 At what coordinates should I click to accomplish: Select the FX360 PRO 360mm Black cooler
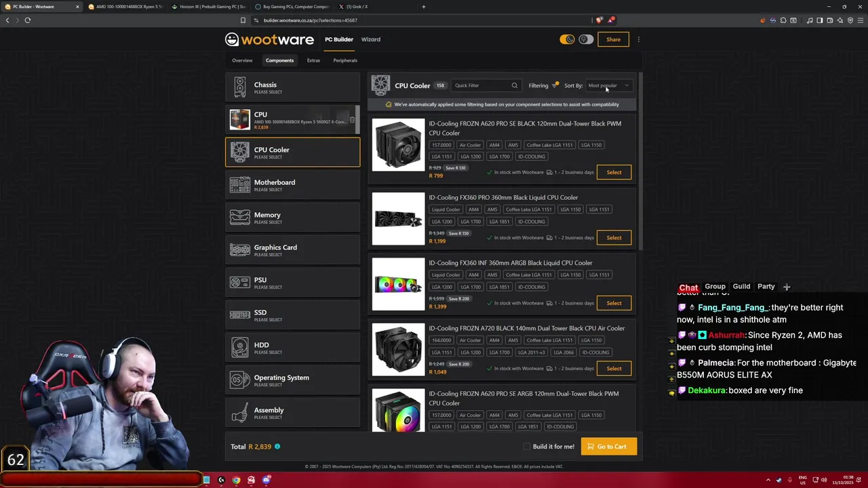[614, 238]
